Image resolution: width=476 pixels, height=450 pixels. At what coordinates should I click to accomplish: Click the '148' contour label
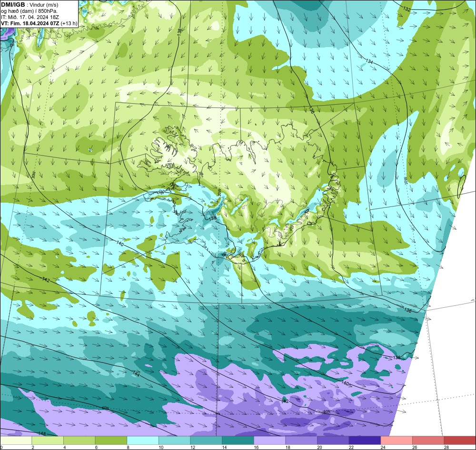tap(42, 434)
